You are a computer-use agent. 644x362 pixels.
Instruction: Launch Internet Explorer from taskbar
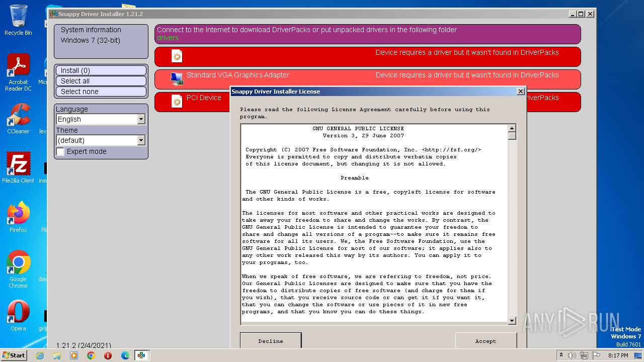pos(40,355)
